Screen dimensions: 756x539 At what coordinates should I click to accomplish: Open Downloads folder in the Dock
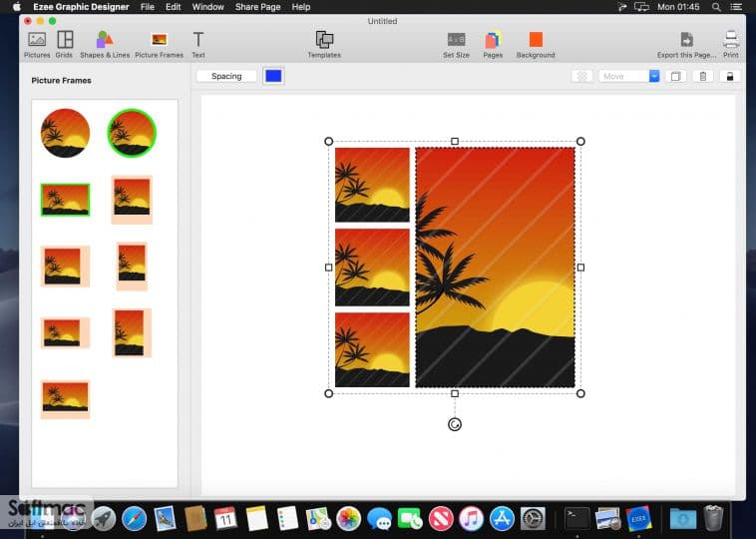[x=683, y=519]
